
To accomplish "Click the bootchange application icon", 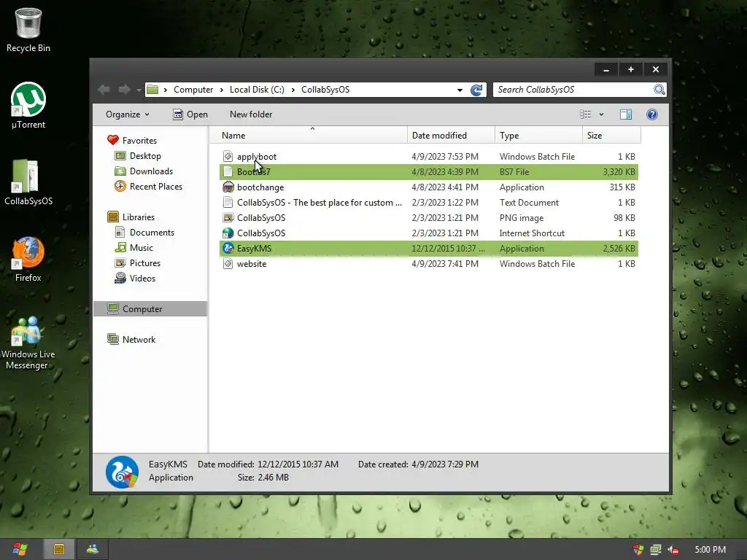I will coord(228,187).
